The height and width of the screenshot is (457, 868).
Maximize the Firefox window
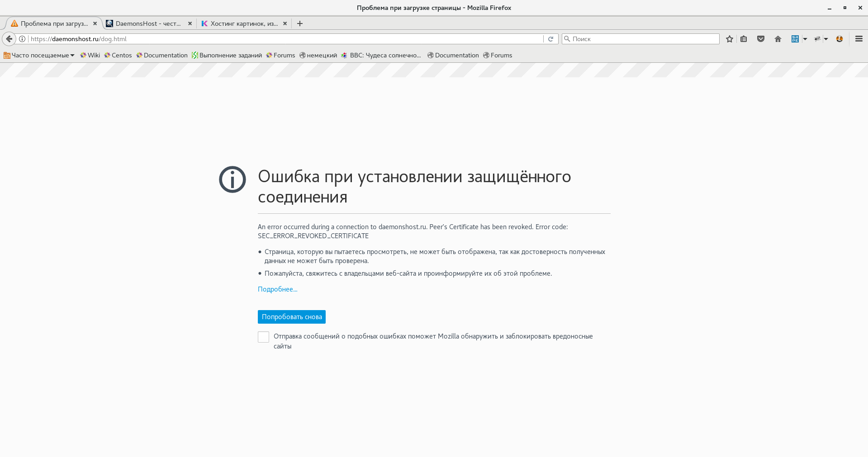[x=844, y=8]
